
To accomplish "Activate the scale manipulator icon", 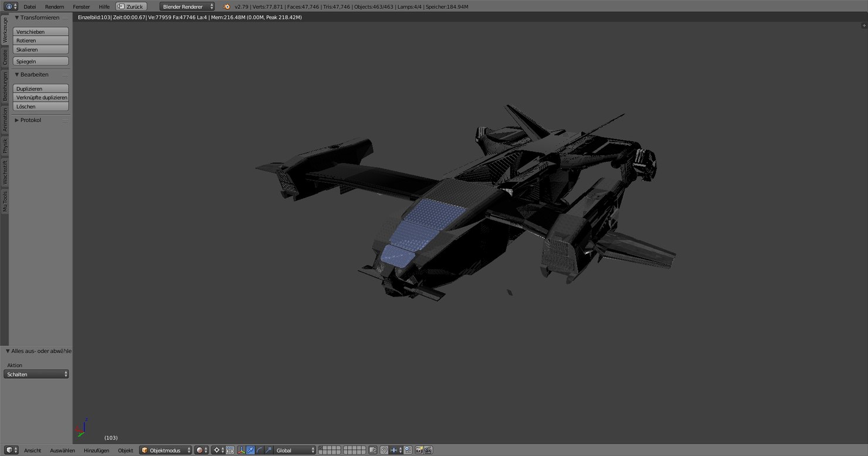I will click(269, 450).
